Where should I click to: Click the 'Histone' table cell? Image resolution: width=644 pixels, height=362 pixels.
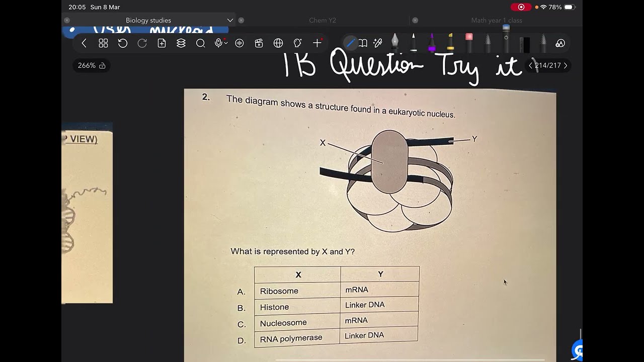point(297,307)
